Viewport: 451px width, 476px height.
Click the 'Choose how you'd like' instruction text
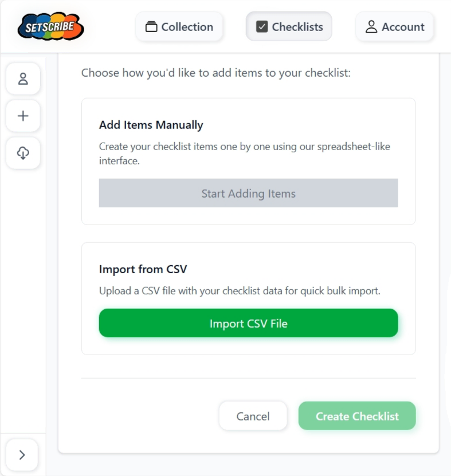215,73
